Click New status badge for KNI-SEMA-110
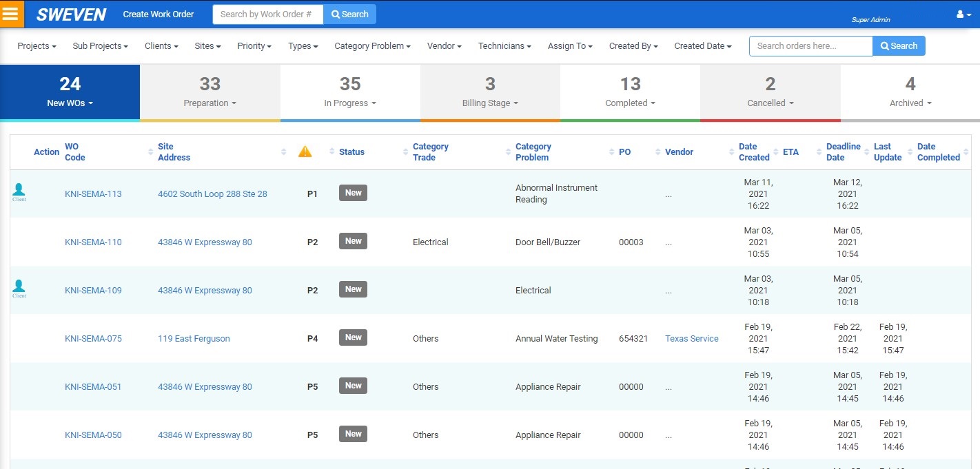The image size is (980, 469). [x=353, y=241]
